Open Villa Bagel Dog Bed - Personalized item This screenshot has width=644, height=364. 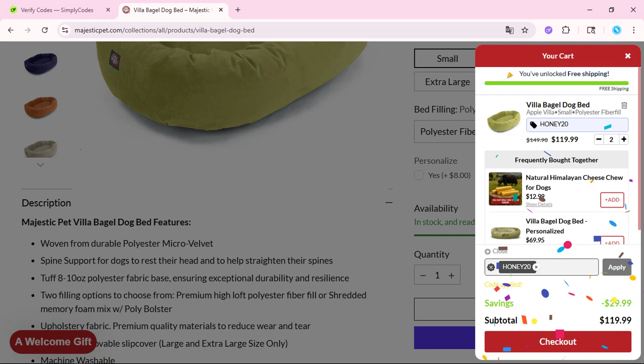(556, 226)
